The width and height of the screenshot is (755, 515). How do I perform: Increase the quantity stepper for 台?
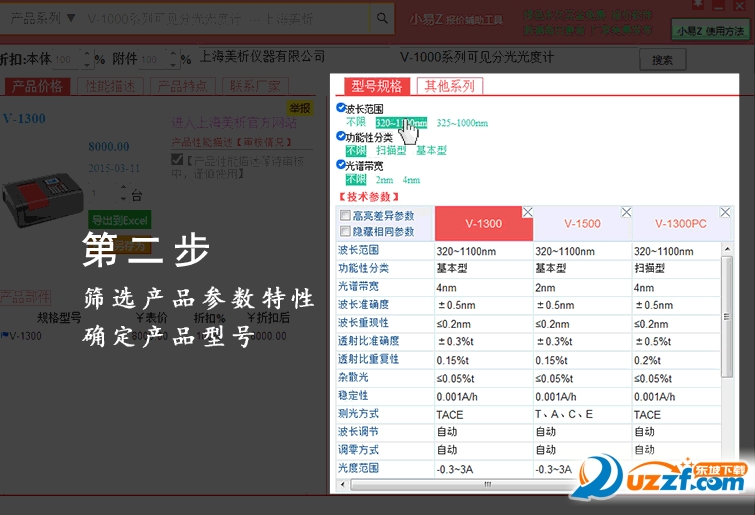pyautogui.click(x=124, y=188)
